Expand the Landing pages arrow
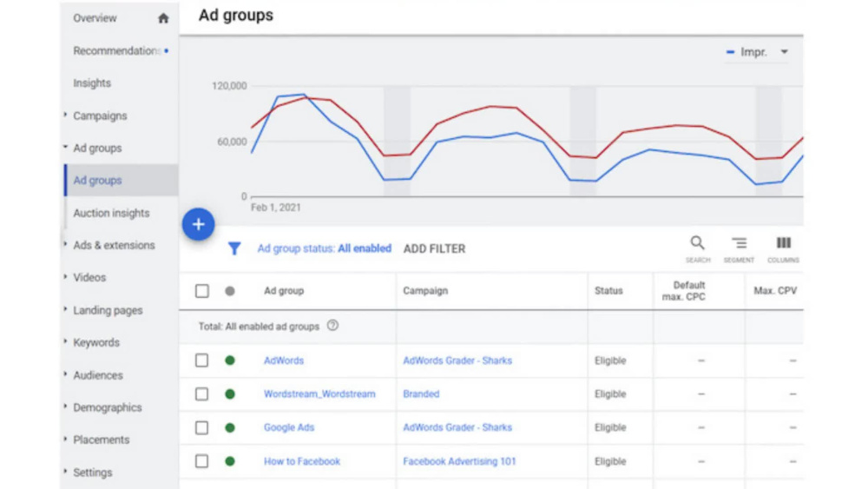This screenshot has height=489, width=868. point(65,309)
